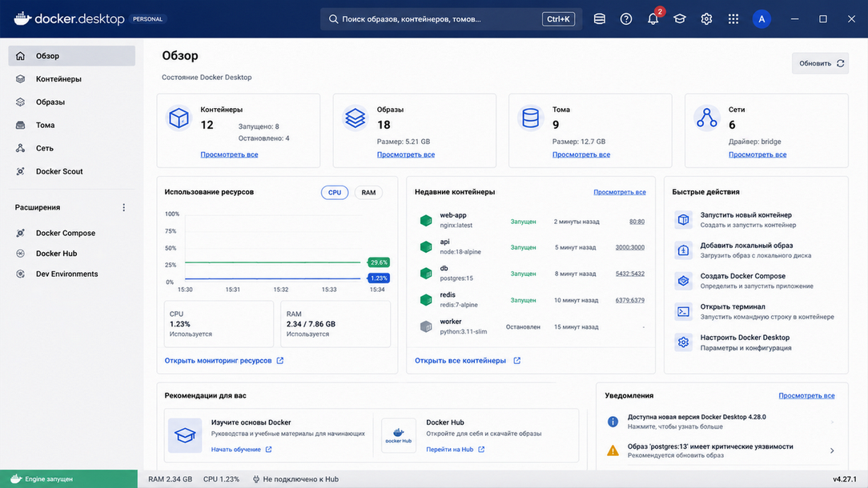Click the Docker Hub recommendation logo
The width and height of the screenshot is (868, 488).
(x=399, y=435)
